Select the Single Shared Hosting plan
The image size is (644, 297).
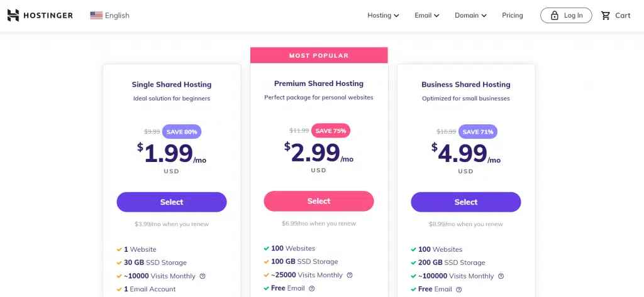(172, 202)
